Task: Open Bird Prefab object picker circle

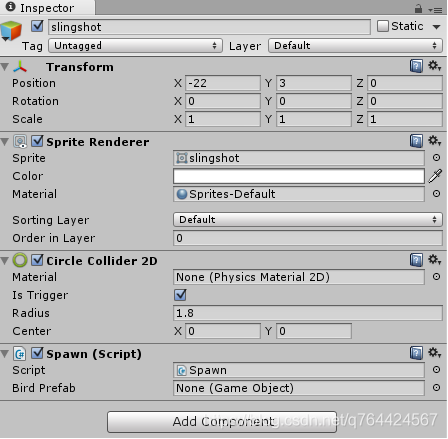Action: [436, 388]
